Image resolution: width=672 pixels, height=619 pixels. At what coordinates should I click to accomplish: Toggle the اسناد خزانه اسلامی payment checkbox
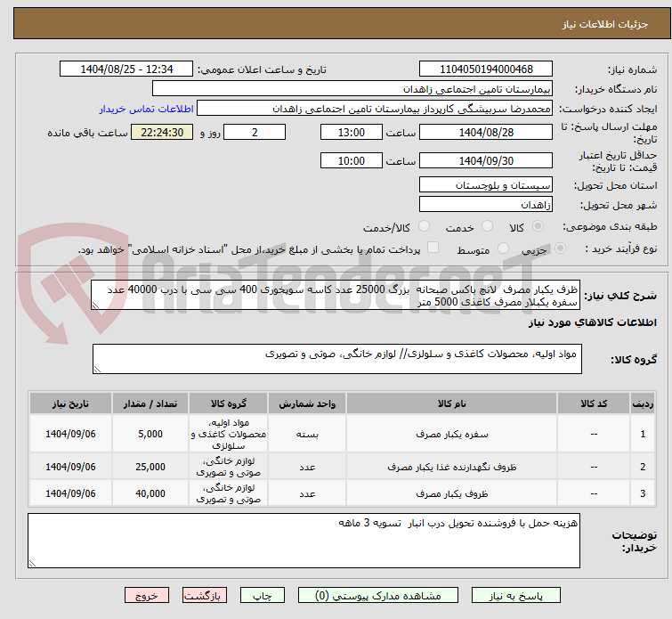coord(433,249)
